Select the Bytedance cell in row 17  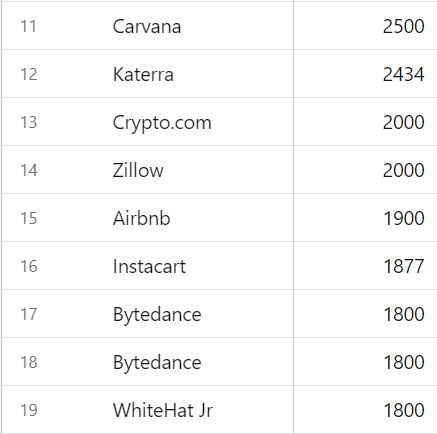click(x=157, y=315)
